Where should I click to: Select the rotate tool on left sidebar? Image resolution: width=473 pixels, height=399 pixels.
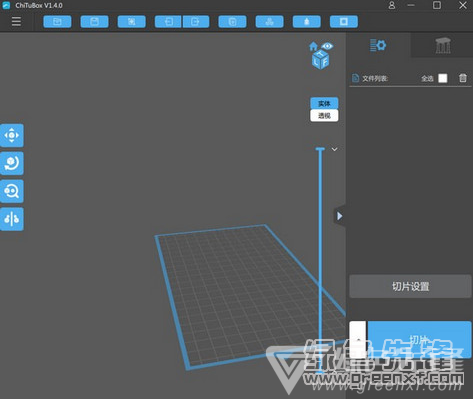pos(12,163)
